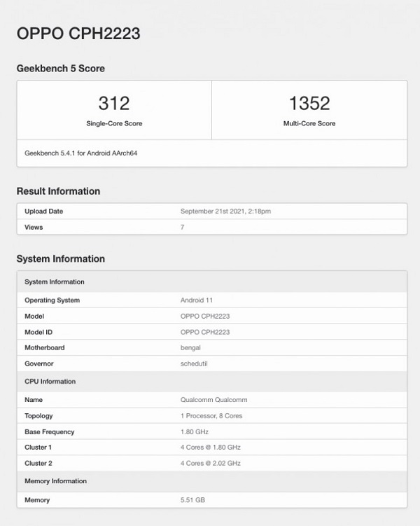Click the Upload Date label
420x526 pixels.
coord(43,212)
